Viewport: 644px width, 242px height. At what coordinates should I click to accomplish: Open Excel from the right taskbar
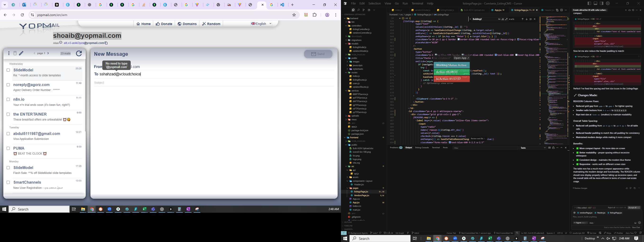pyautogui.click(x=490, y=238)
